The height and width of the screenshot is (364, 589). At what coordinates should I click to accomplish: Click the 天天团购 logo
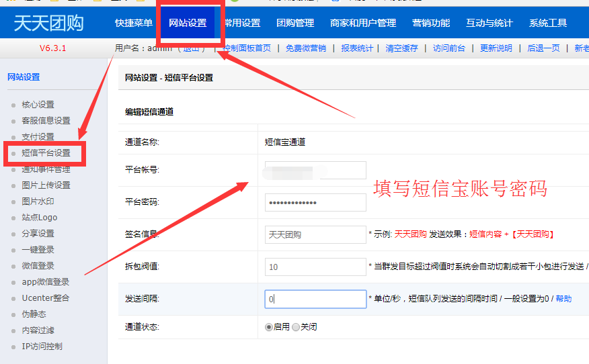48,23
